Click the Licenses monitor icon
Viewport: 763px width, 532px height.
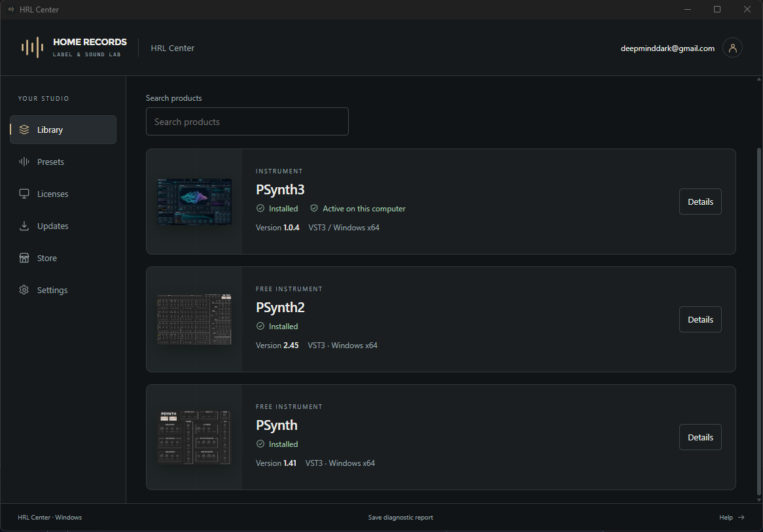(24, 194)
